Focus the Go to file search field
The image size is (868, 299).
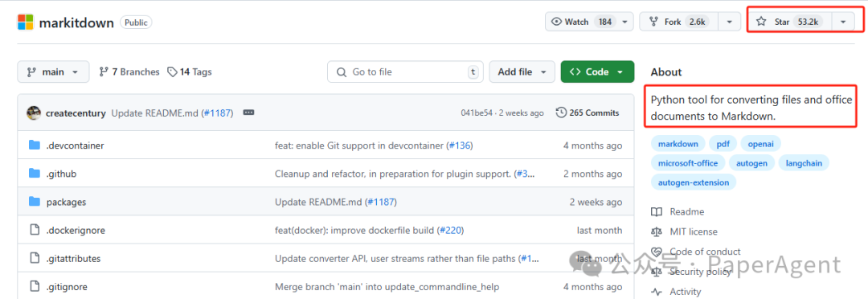tap(404, 72)
